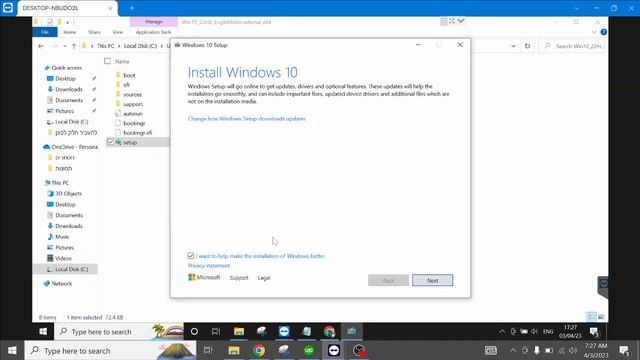Click Next in Windows 10 Setup
Viewport: 640px width, 360px height.
pos(432,280)
